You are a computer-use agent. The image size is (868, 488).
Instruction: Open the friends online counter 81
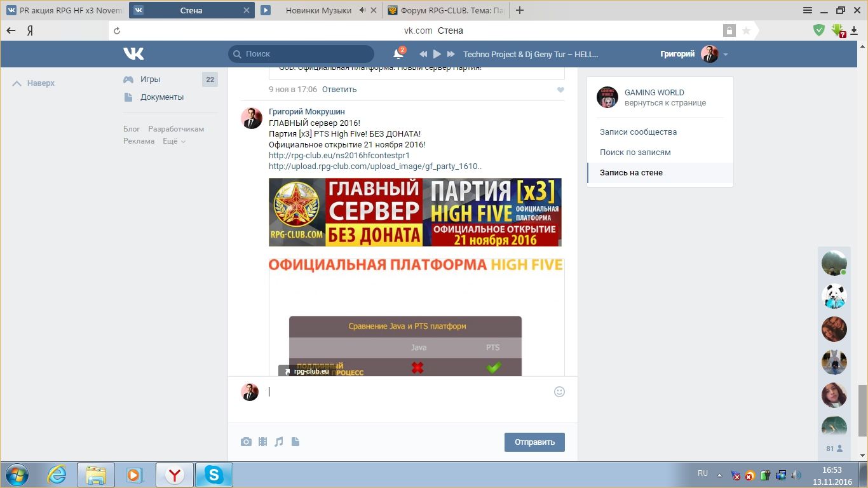click(834, 449)
